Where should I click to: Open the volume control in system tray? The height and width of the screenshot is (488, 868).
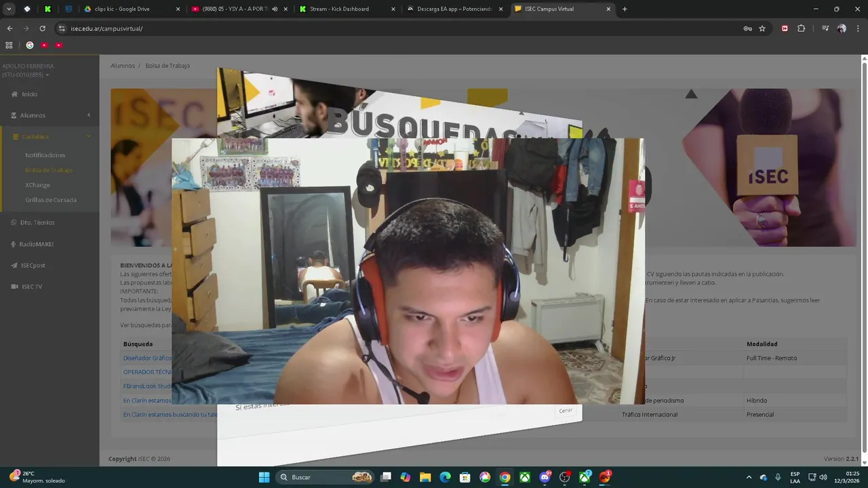pyautogui.click(x=823, y=477)
